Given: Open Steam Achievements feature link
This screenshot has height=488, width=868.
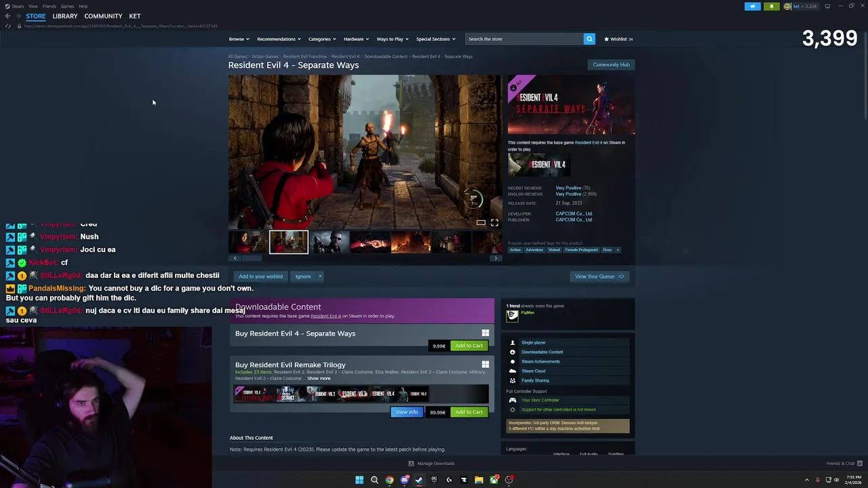Looking at the screenshot, I should click(x=540, y=361).
